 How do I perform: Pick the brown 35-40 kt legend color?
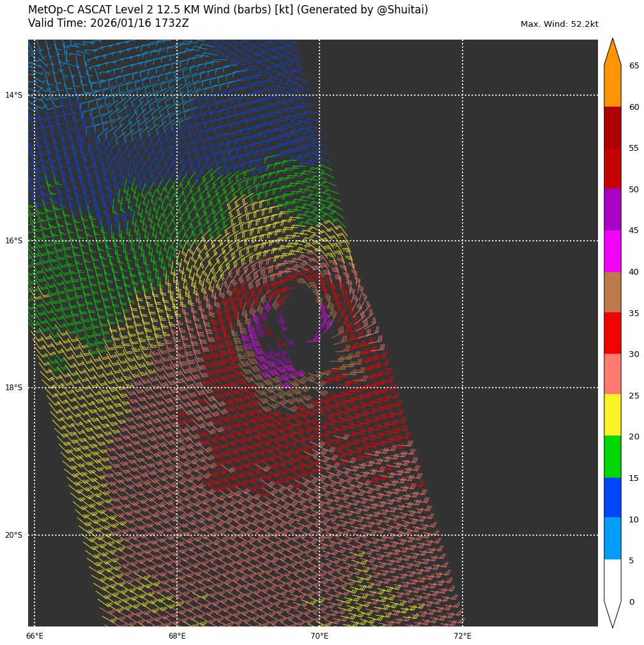point(612,292)
